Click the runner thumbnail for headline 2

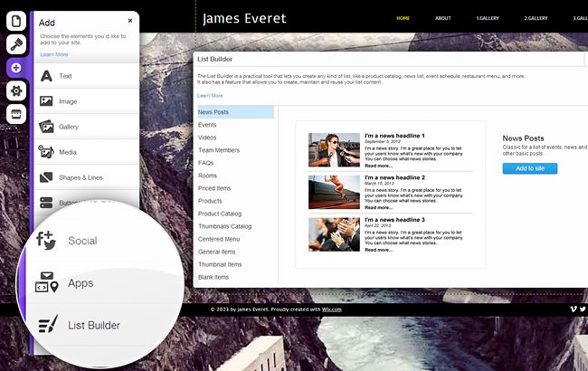334,192
